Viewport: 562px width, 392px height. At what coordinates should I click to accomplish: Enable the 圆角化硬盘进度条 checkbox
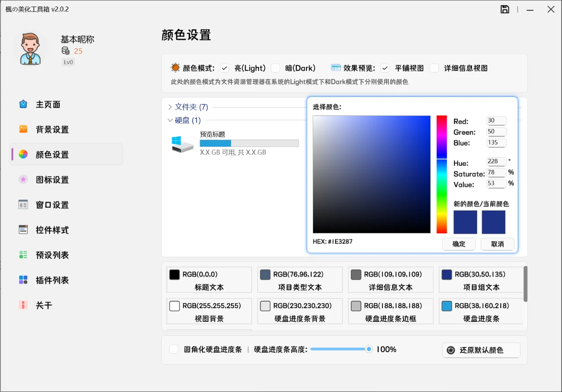[x=174, y=349]
